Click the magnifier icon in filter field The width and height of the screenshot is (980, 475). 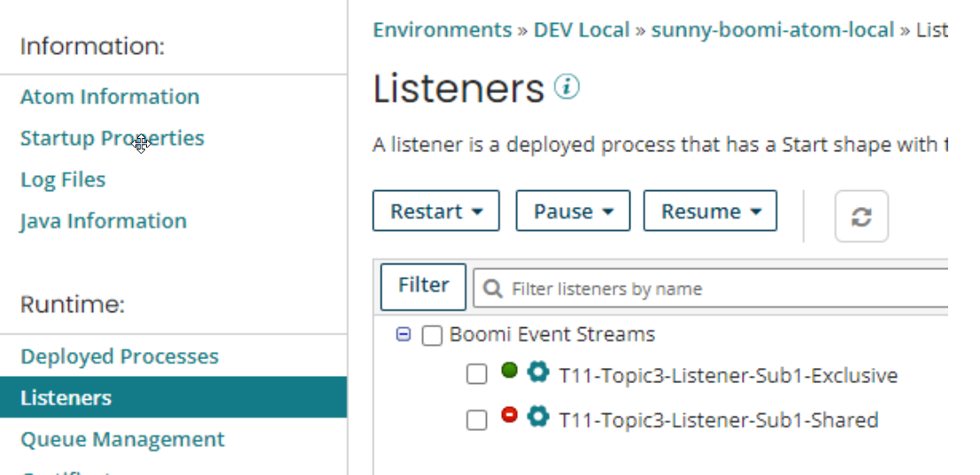(x=494, y=289)
